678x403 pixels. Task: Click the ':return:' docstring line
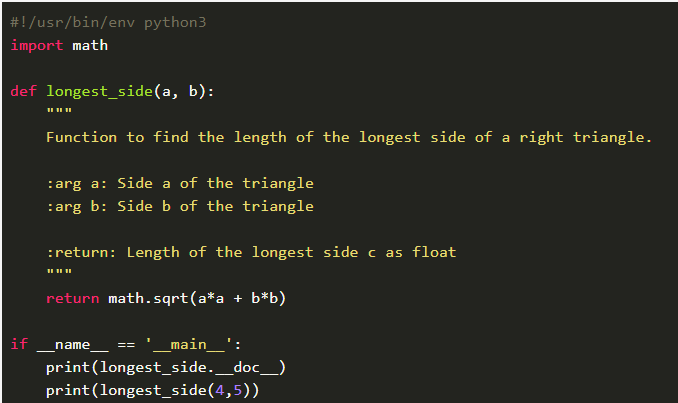250,252
